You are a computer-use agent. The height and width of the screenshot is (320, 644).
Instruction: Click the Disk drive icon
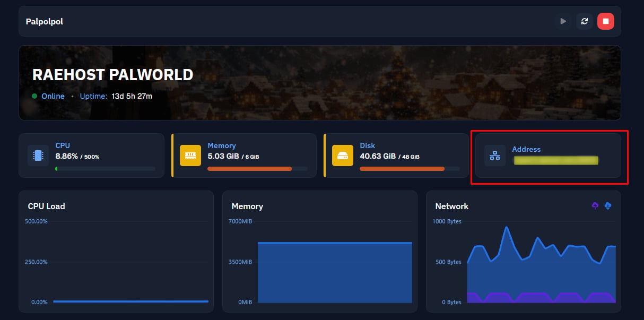pos(343,155)
